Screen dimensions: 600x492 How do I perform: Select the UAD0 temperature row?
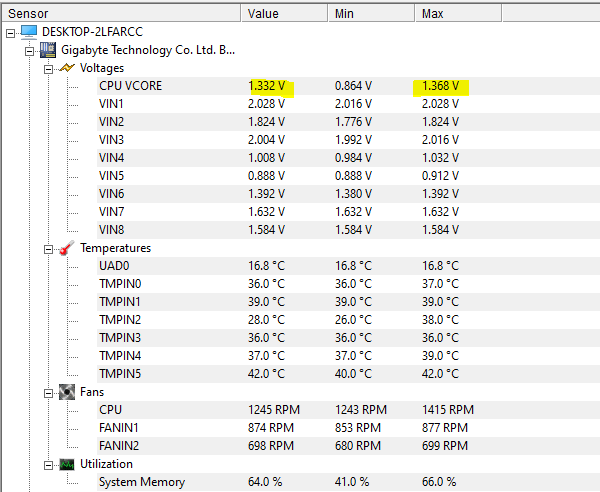[348, 266]
